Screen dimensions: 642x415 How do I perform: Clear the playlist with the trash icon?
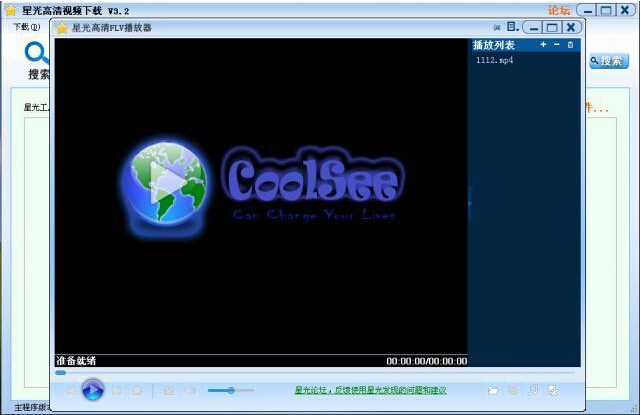point(571,45)
